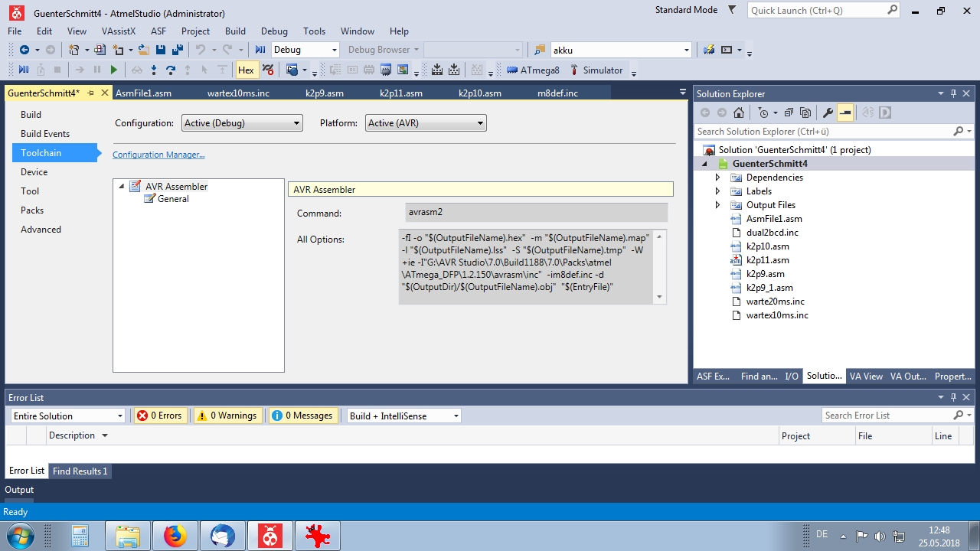Click the magnifier in Search Solution Explorer box
This screenshot has height=551, width=980.
(958, 132)
